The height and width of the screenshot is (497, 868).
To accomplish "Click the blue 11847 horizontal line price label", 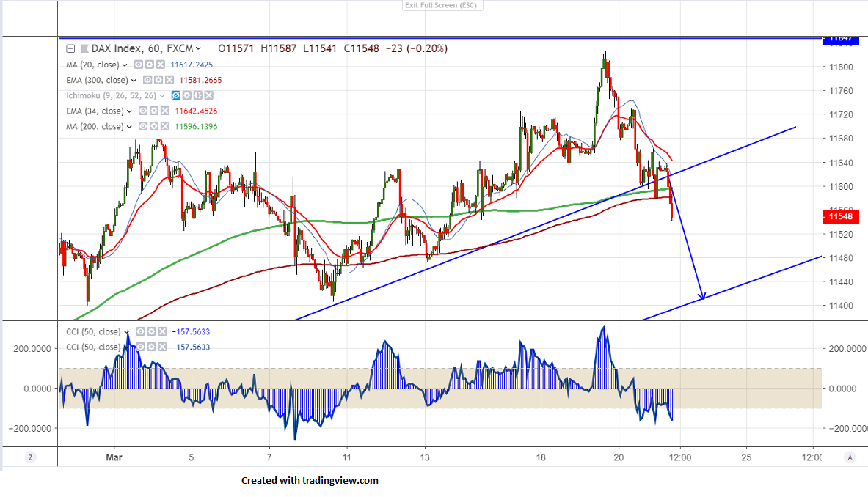I will [842, 39].
